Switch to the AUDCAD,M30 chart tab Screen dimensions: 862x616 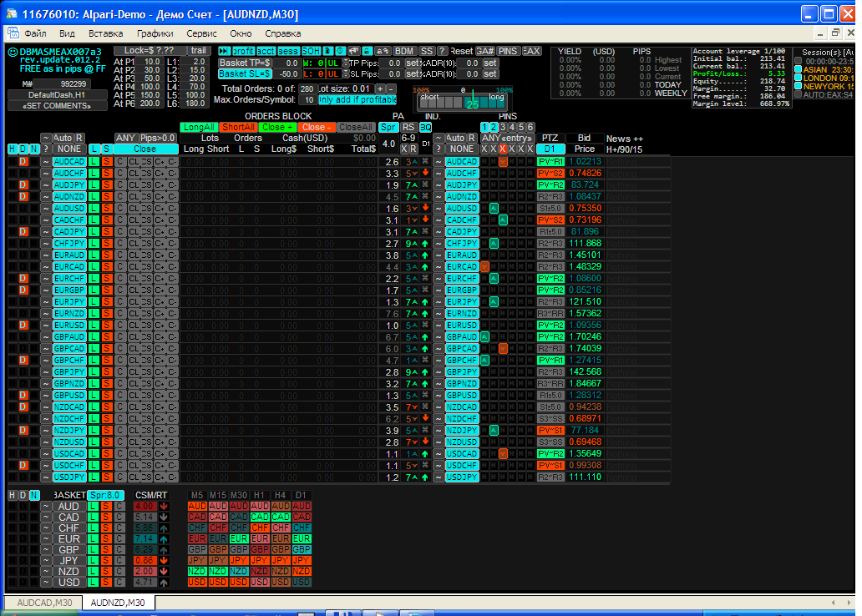44,603
